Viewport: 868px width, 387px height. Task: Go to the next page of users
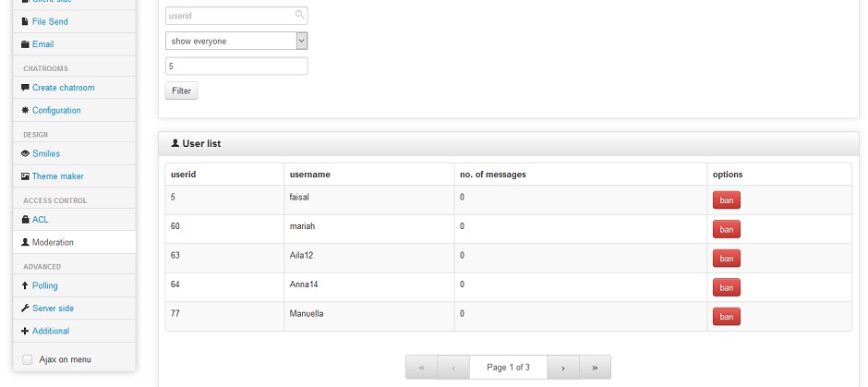tap(563, 368)
